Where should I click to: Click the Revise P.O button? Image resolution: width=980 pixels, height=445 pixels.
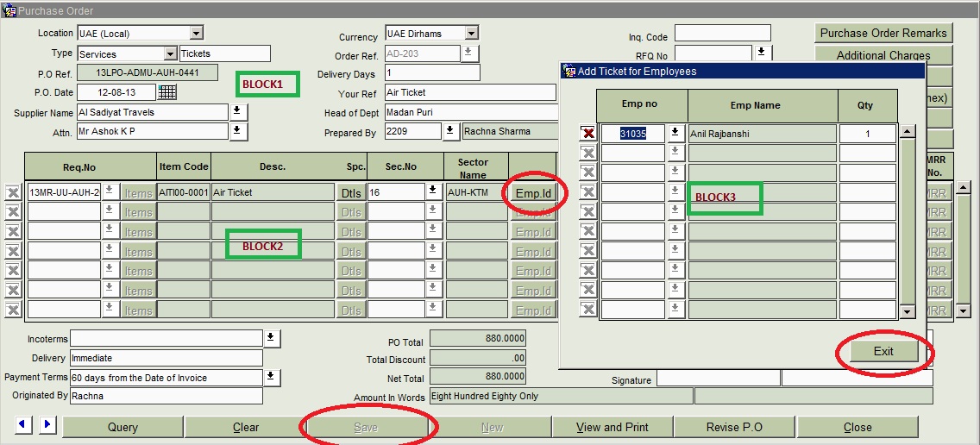coord(734,427)
